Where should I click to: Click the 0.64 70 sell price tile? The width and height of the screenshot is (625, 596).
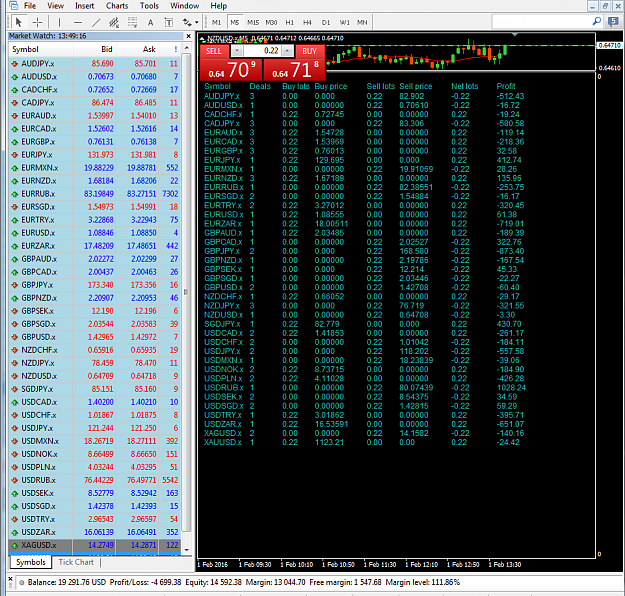pyautogui.click(x=231, y=69)
